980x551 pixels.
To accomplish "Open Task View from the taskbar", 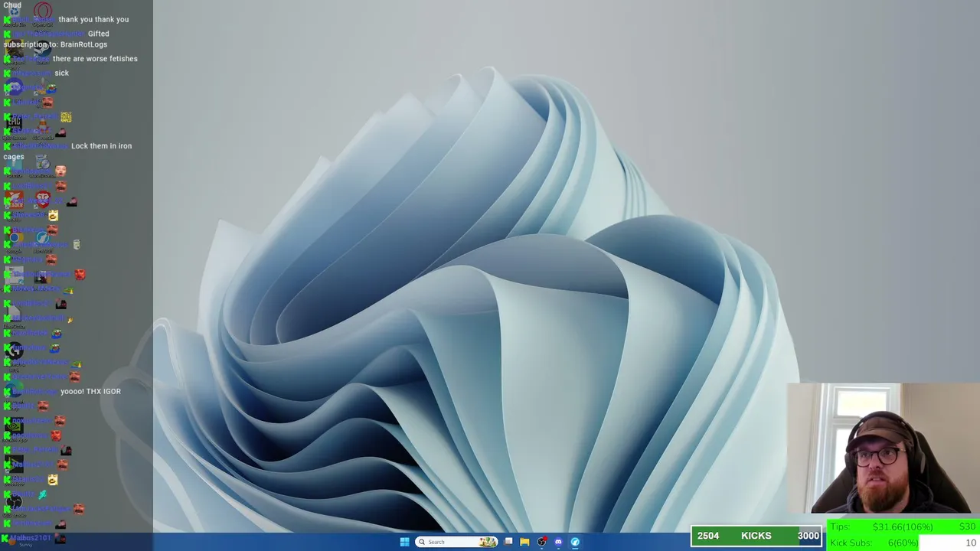I will tap(508, 542).
